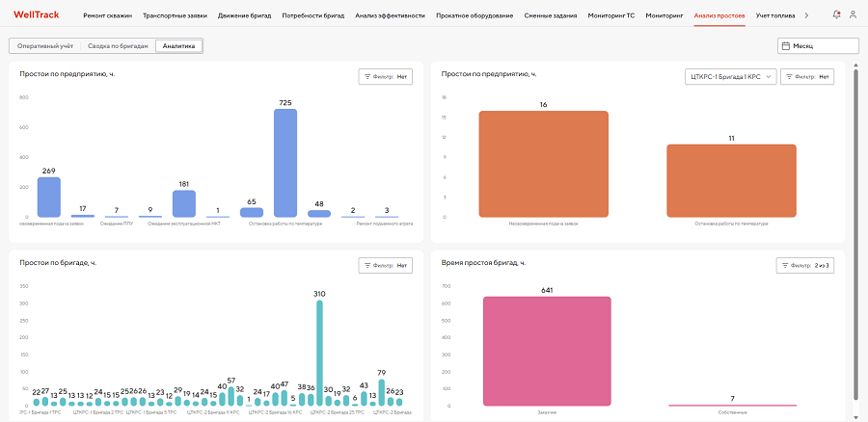Viewport: 868px width, 422px height.
Task: Open filter beside the ЦТКРС-1 Бригада dropdown
Action: coord(807,77)
